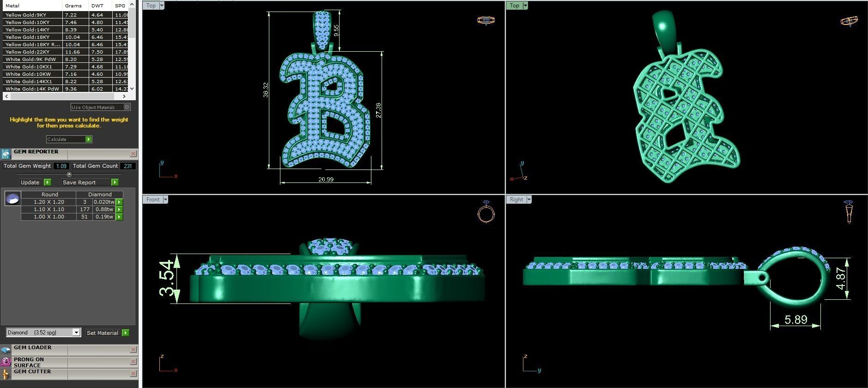
Task: Select the White Gold:9K PdW row
Action: 66,59
